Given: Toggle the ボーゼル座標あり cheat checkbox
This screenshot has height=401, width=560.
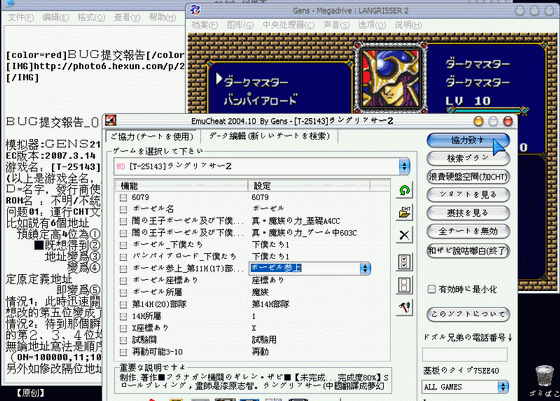Looking at the screenshot, I should pyautogui.click(x=123, y=281).
